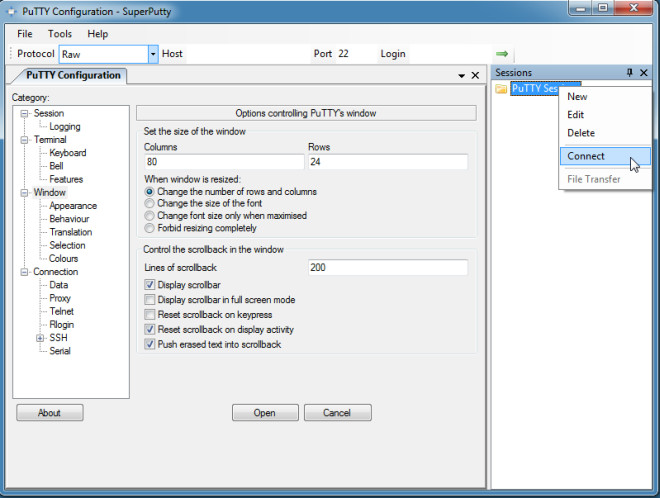Viewport: 660px width, 498px height.
Task: Select Colours in the category tree
Action: pyautogui.click(x=64, y=258)
